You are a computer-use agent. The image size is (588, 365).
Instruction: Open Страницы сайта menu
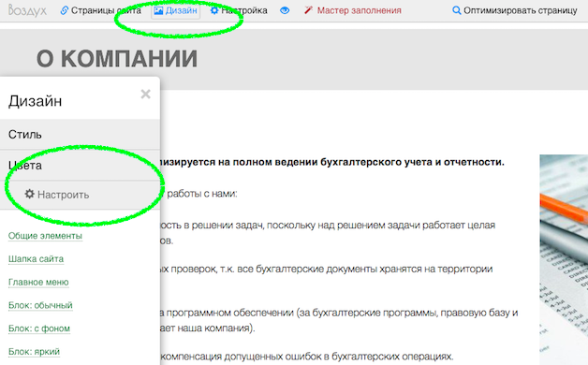click(100, 10)
